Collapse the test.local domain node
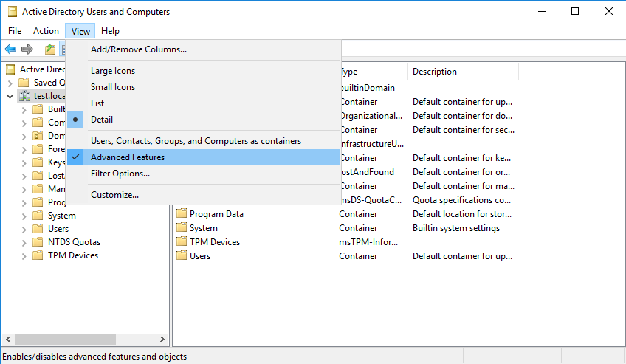Image resolution: width=626 pixels, height=364 pixels. point(10,96)
